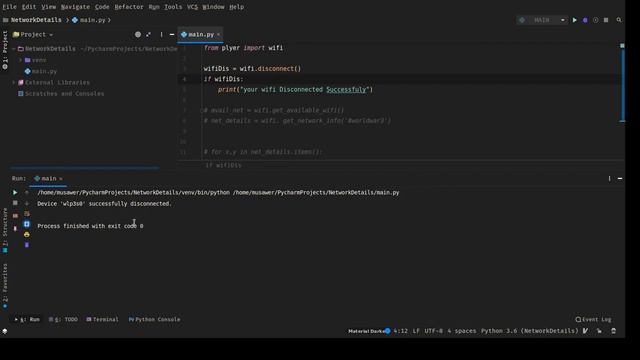Open UTF-8 encoding selector
This screenshot has height=360, width=640.
[x=433, y=331]
